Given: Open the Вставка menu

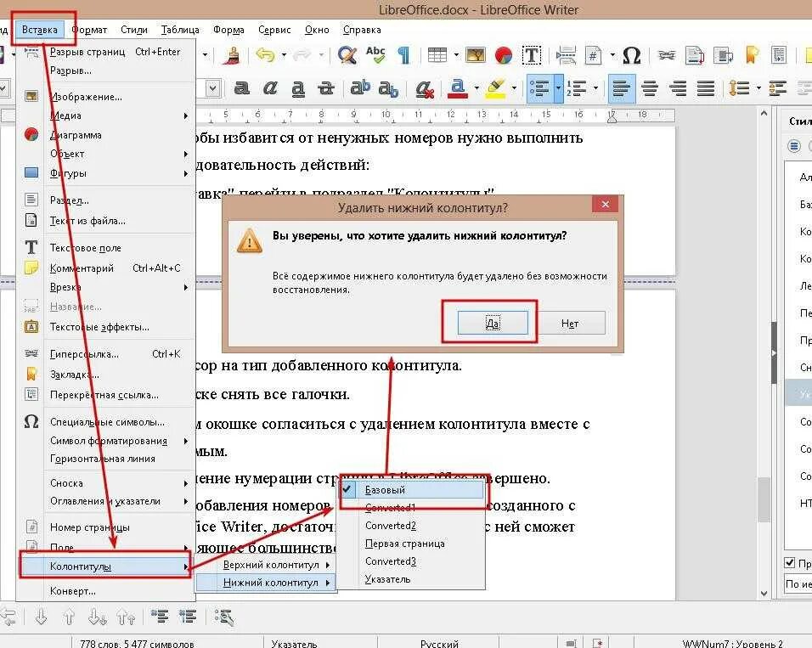Looking at the screenshot, I should 40,30.
